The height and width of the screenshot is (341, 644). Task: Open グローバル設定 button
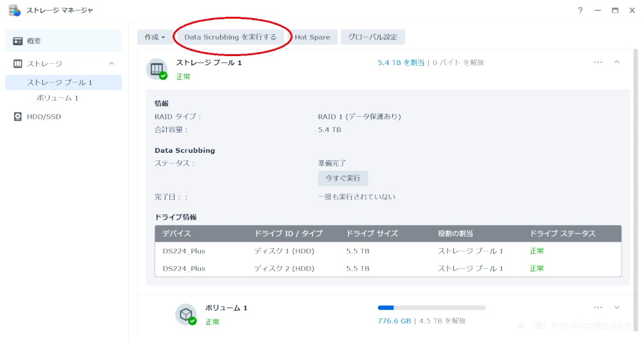(x=372, y=37)
